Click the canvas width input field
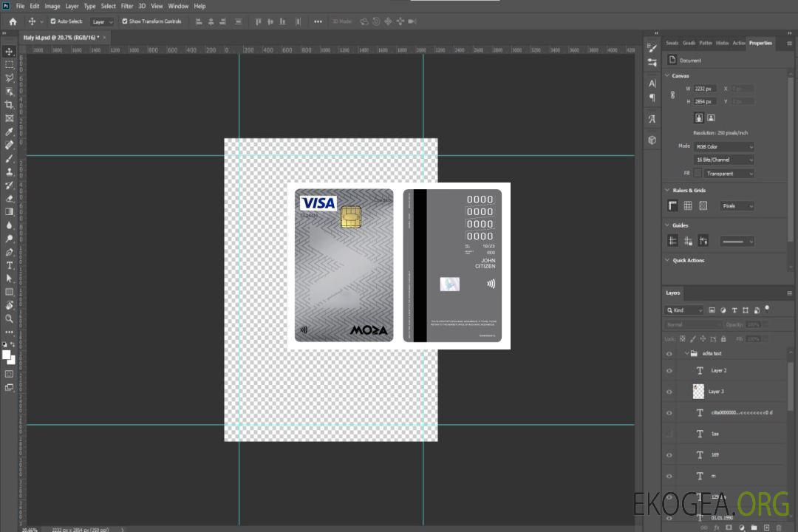Viewport: 798px width, 532px height. [x=706, y=89]
